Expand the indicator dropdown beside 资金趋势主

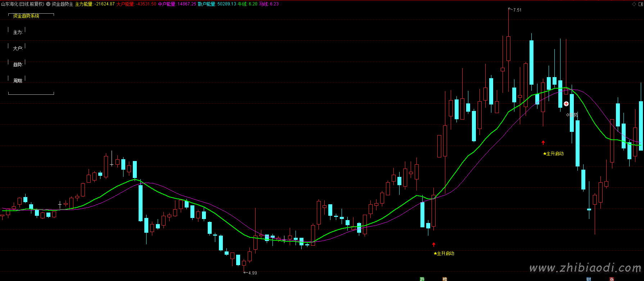(48, 4)
